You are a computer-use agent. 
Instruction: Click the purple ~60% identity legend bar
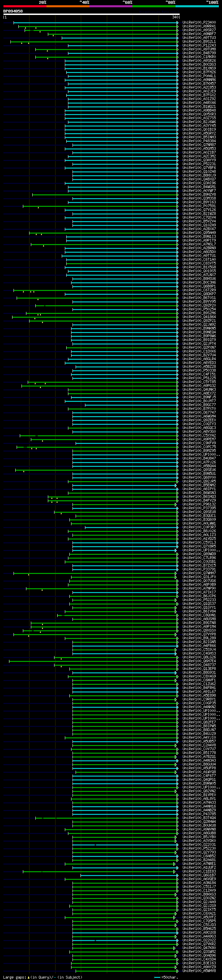click(111, 6)
